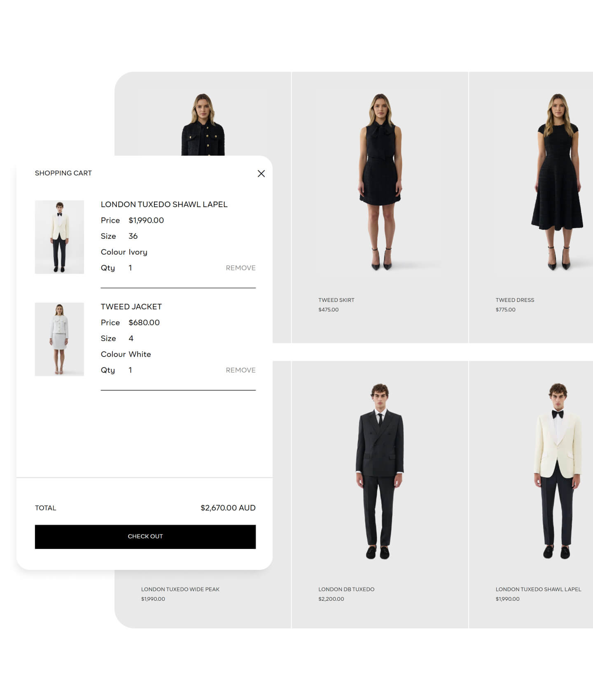View the Tweed Dress model photo
Screen dimensions: 593x700
pos(558,182)
